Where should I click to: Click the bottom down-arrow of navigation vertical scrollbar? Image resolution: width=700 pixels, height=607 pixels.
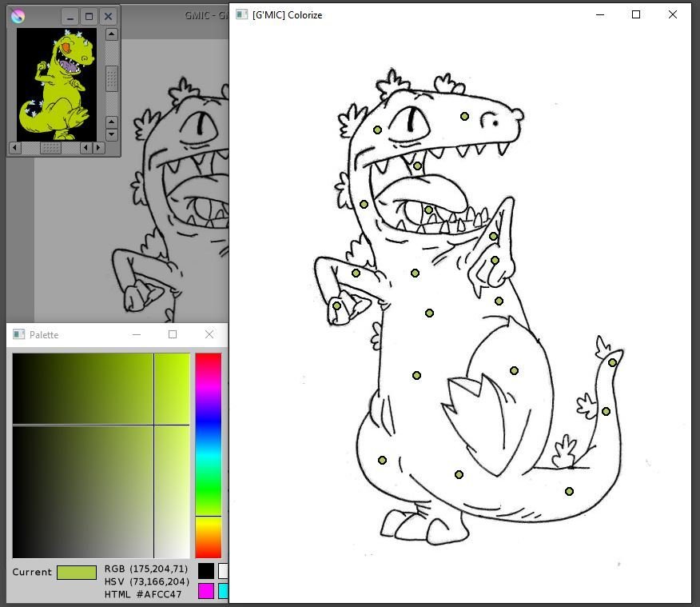click(x=112, y=134)
